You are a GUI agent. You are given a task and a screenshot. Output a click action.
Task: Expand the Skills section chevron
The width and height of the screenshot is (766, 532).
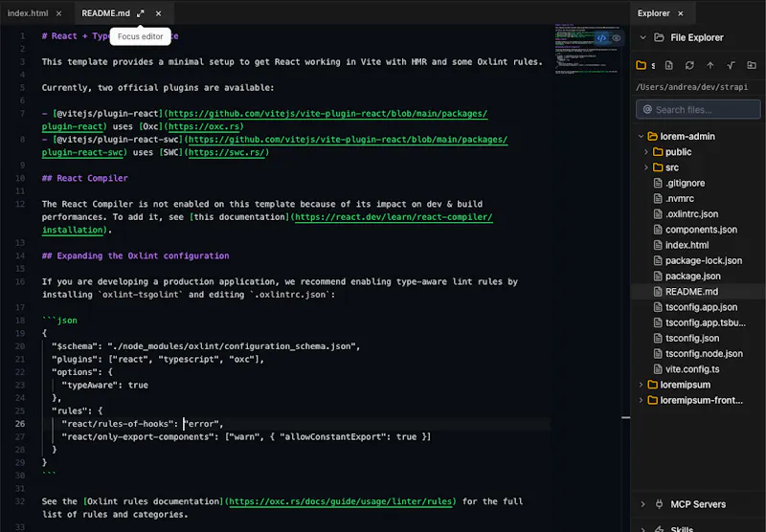point(642,529)
